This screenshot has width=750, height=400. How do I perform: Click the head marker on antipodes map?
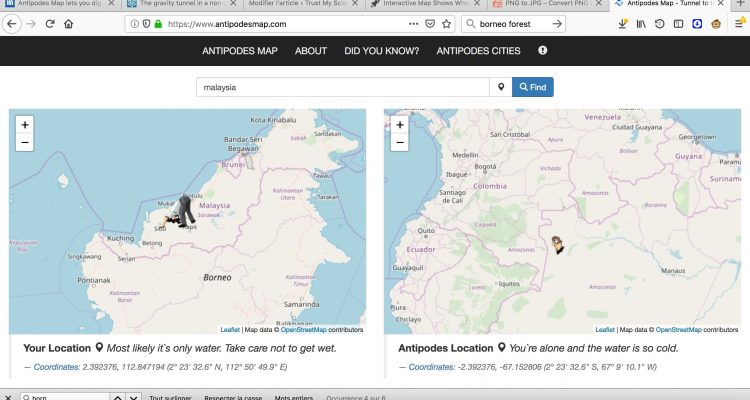tap(557, 244)
